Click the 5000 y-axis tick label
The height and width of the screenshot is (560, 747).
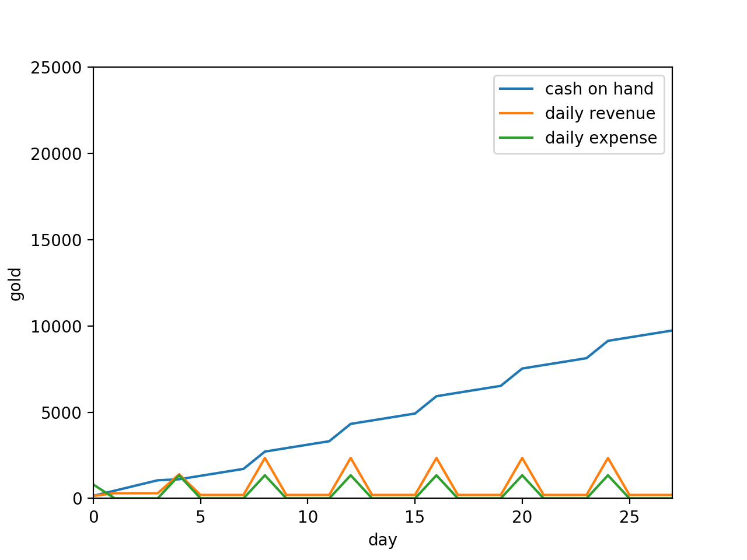(61, 413)
